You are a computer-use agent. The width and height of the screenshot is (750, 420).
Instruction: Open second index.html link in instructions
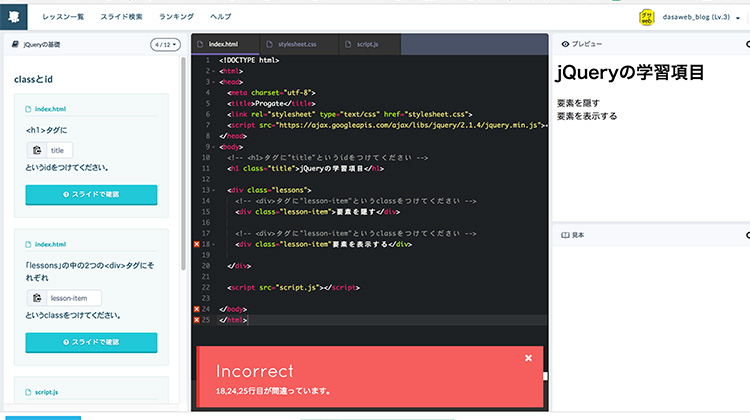tap(50, 244)
